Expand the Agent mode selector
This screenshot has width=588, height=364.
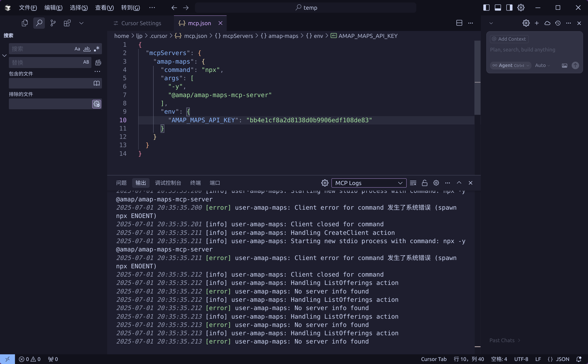pyautogui.click(x=510, y=66)
